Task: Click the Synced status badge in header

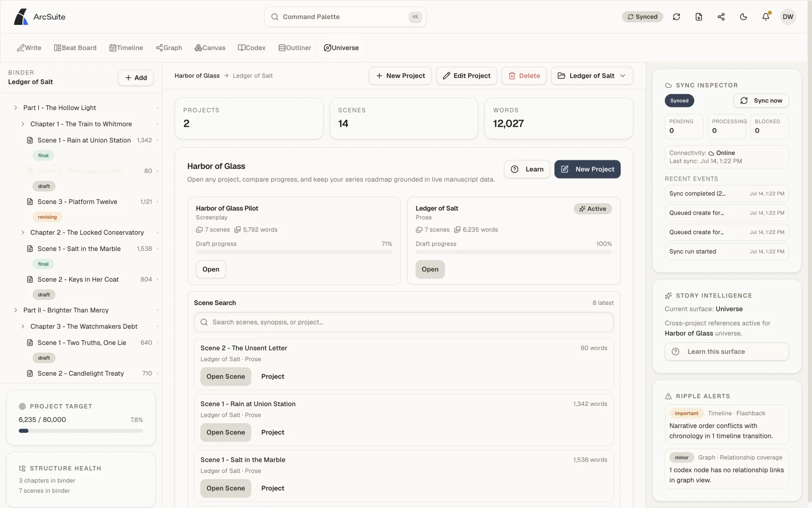Action: pos(642,17)
